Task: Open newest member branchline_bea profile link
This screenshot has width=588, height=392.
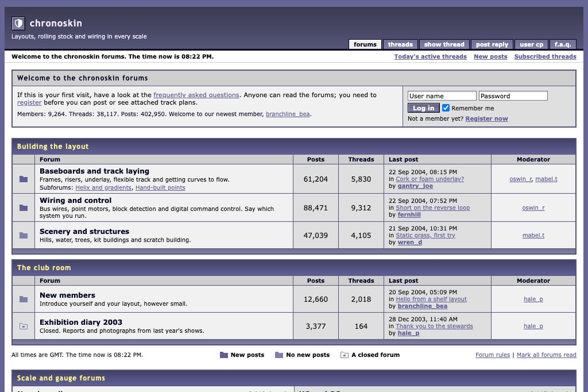Action: click(x=288, y=114)
